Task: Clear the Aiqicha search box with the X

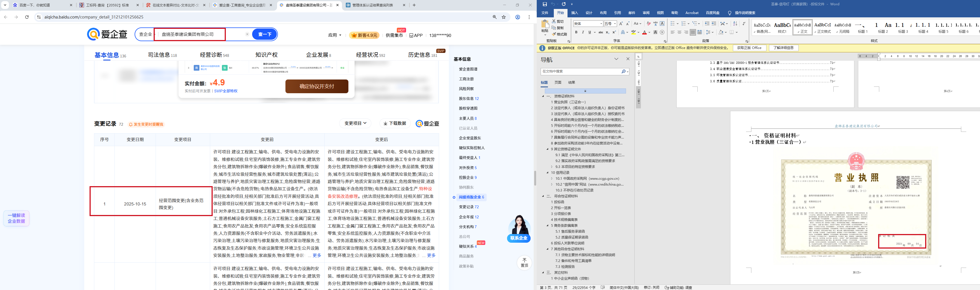Action: click(247, 34)
